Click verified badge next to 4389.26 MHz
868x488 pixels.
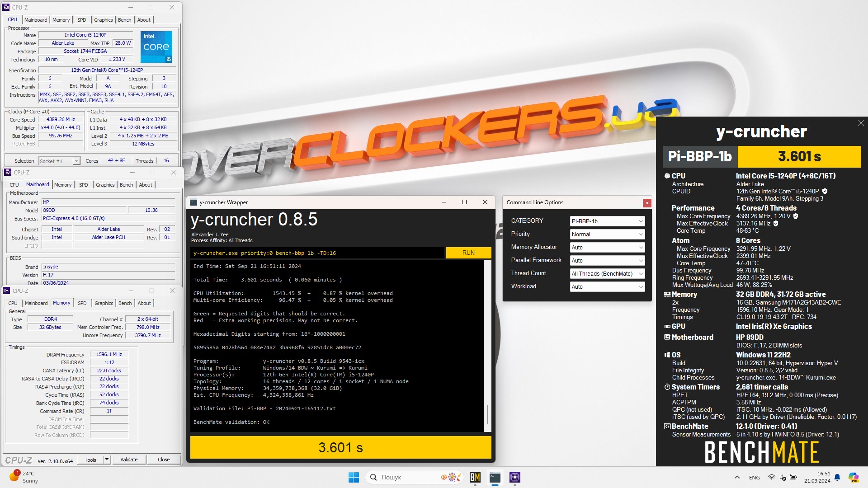(x=796, y=216)
